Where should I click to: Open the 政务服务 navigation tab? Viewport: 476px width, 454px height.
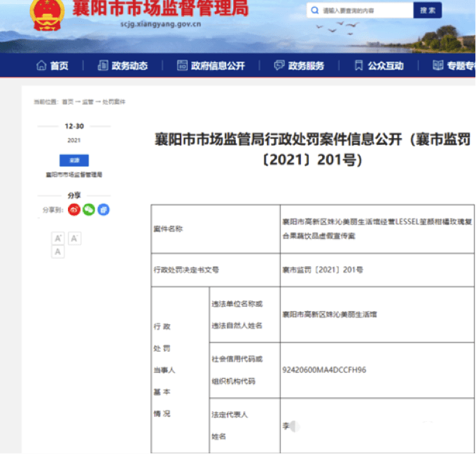(x=300, y=66)
